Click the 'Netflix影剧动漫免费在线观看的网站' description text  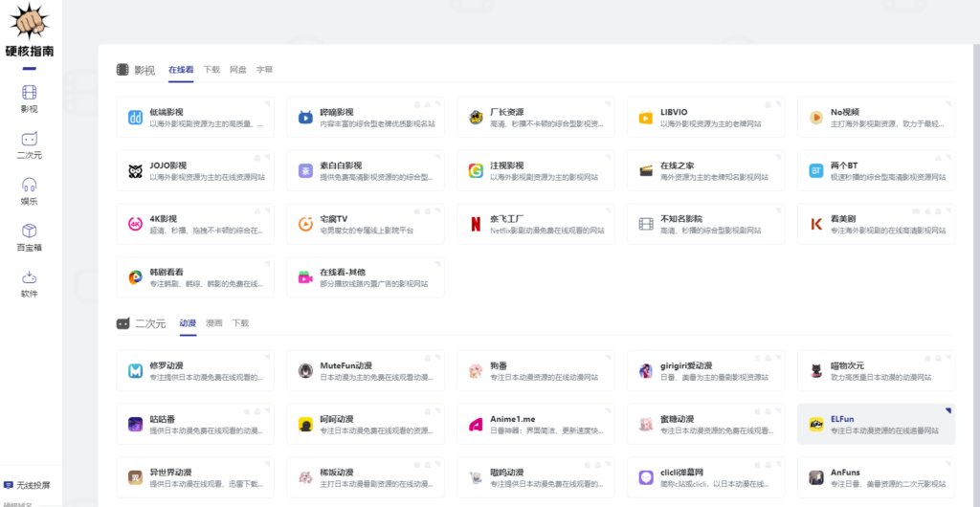546,231
